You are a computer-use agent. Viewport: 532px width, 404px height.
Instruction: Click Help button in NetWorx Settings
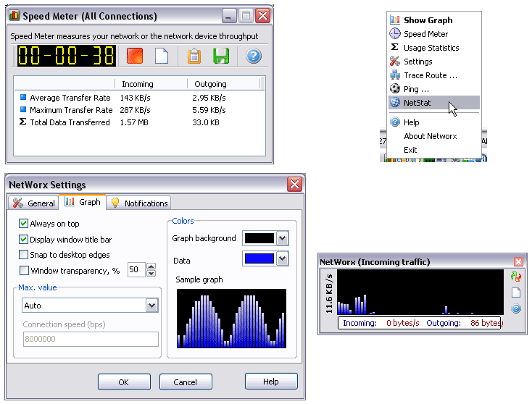(271, 382)
